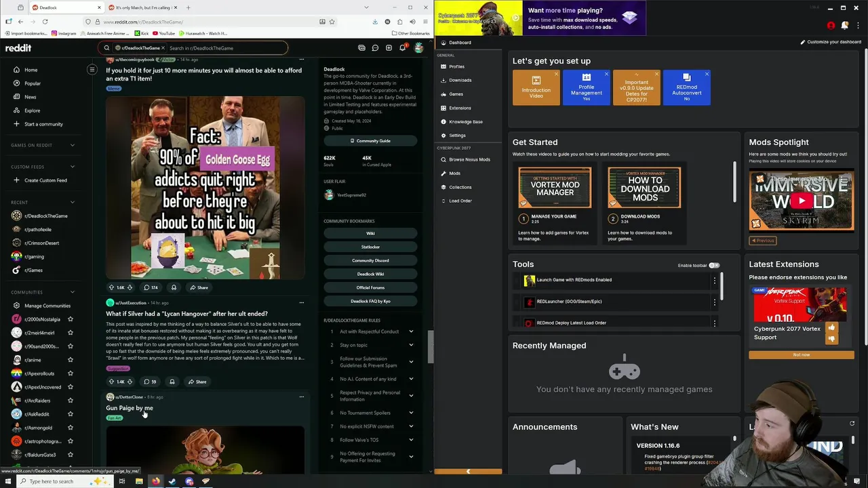The height and width of the screenshot is (488, 868).
Task: Open Statlocker bookmark
Action: click(x=370, y=247)
